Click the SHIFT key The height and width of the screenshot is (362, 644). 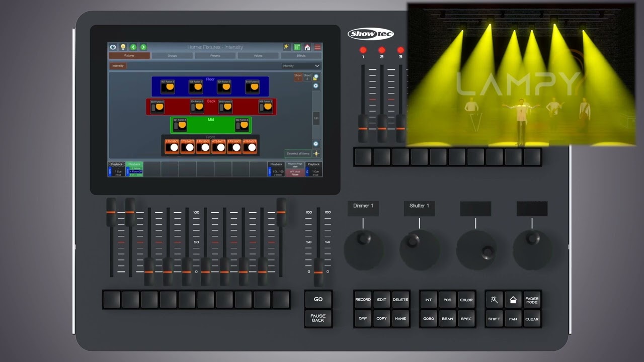point(494,319)
